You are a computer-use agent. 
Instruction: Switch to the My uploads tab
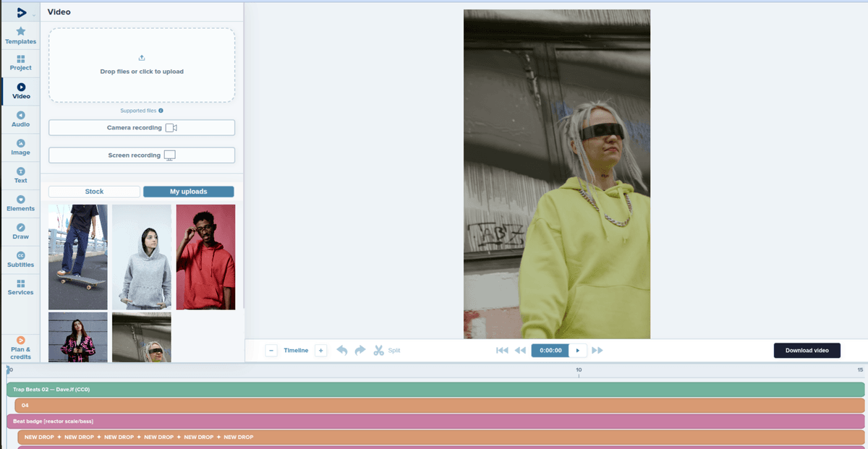188,192
